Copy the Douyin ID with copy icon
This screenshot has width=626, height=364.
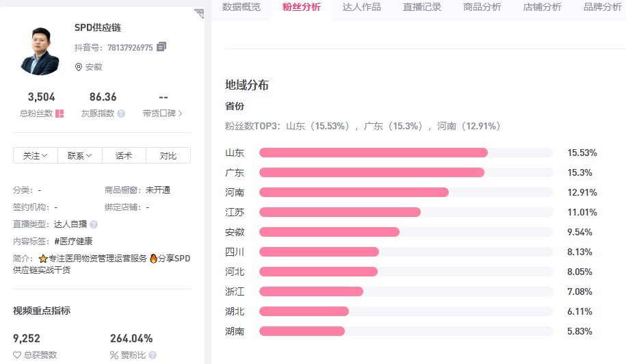(161, 47)
